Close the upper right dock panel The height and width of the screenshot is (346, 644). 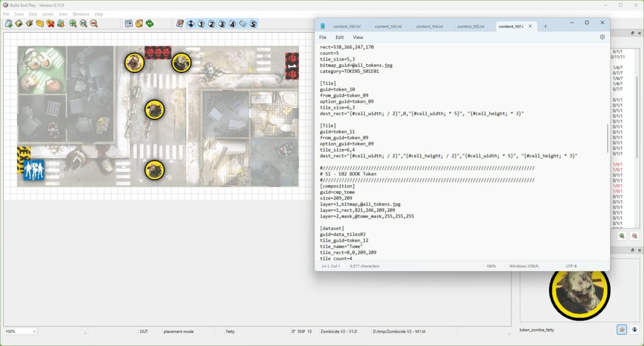click(x=640, y=33)
